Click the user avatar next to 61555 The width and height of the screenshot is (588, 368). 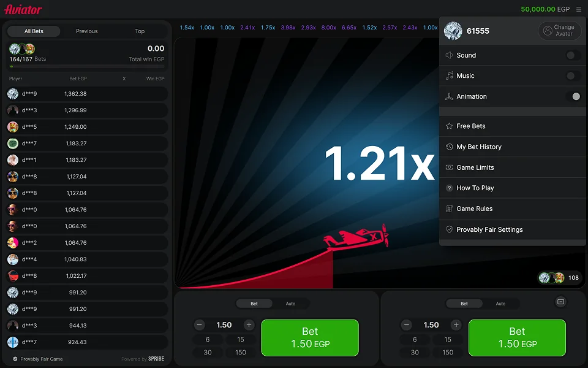[x=453, y=31]
